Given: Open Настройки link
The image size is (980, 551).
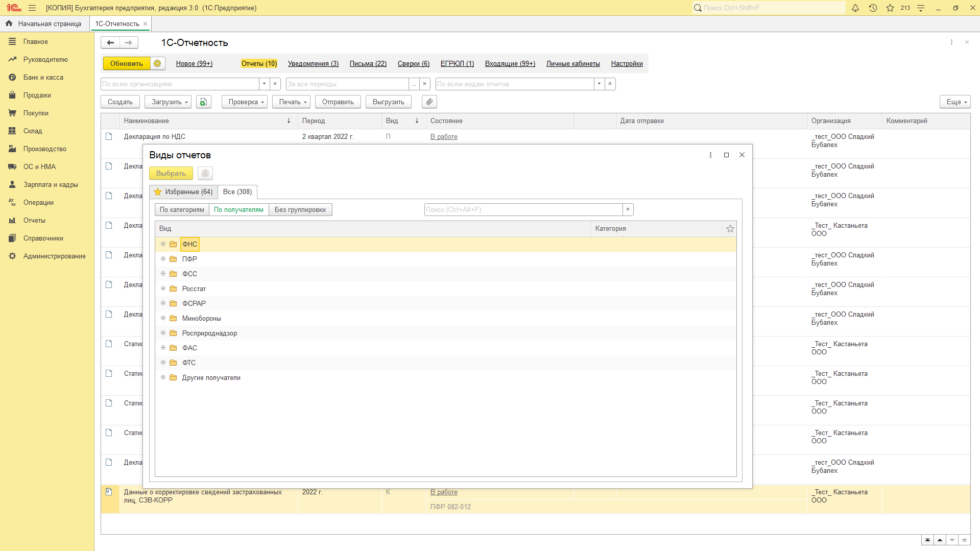Looking at the screenshot, I should (x=627, y=64).
